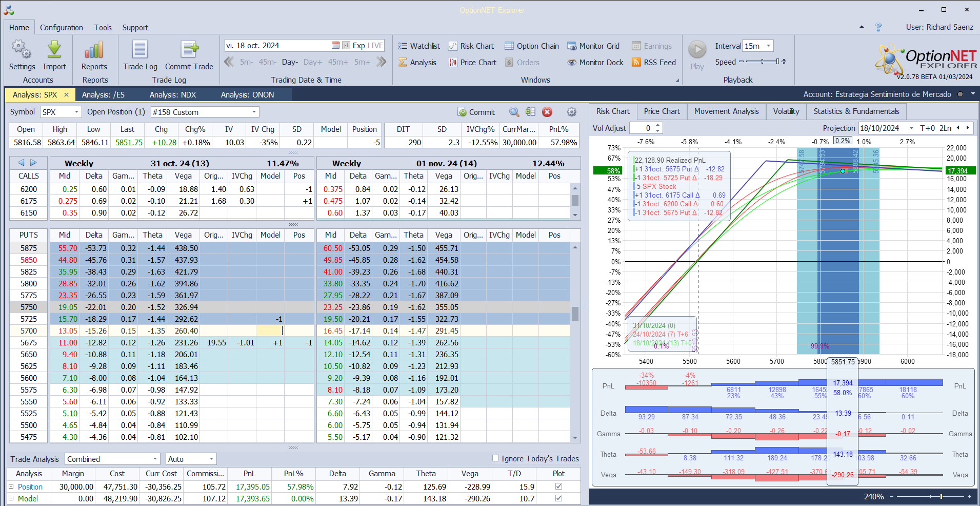Open the RSS Feed window
This screenshot has height=506, width=980.
point(654,62)
